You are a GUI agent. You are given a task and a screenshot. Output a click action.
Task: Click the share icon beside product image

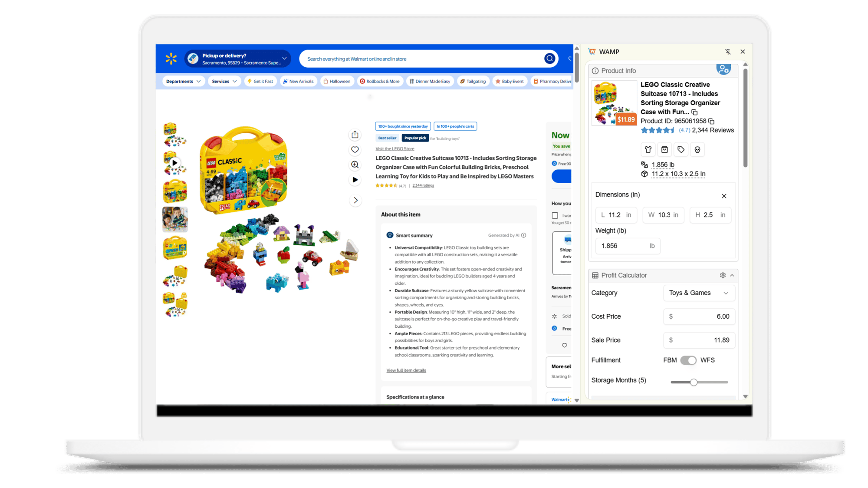tap(355, 135)
